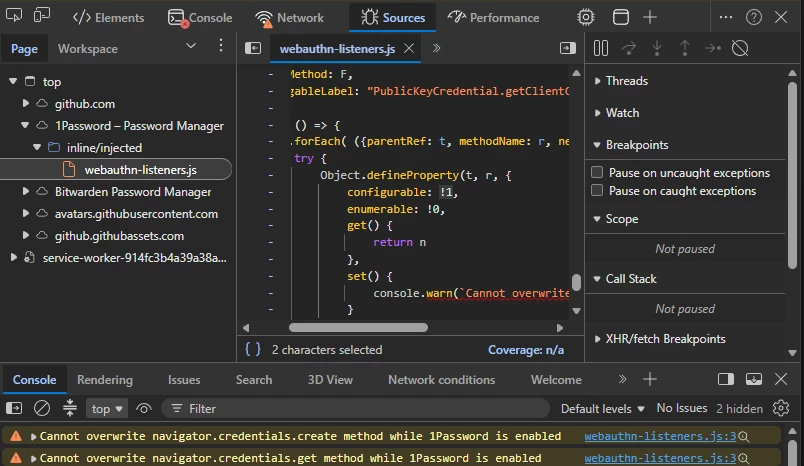This screenshot has height=466, width=804.
Task: Open the customize DevTools ellipsis menu
Action: point(726,17)
